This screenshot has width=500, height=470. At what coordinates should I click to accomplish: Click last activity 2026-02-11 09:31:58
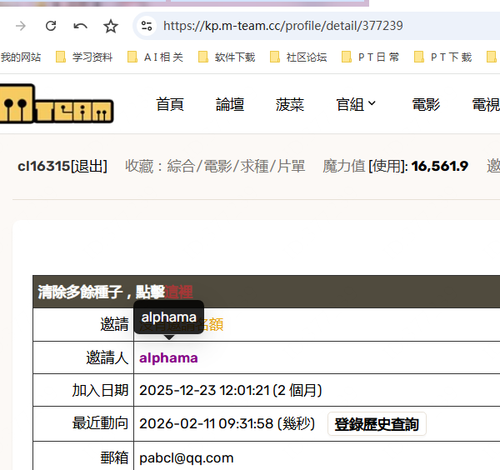tap(206, 424)
